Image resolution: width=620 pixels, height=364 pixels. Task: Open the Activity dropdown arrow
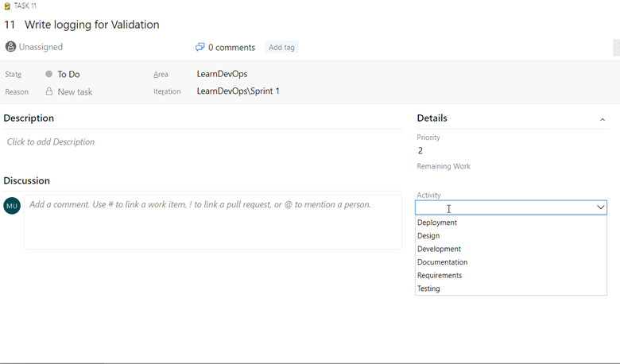click(601, 207)
